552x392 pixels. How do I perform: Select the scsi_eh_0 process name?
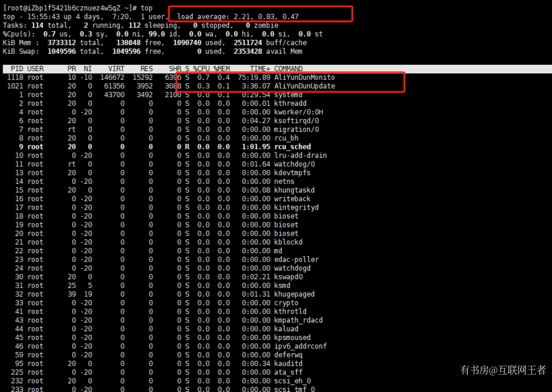click(x=292, y=381)
